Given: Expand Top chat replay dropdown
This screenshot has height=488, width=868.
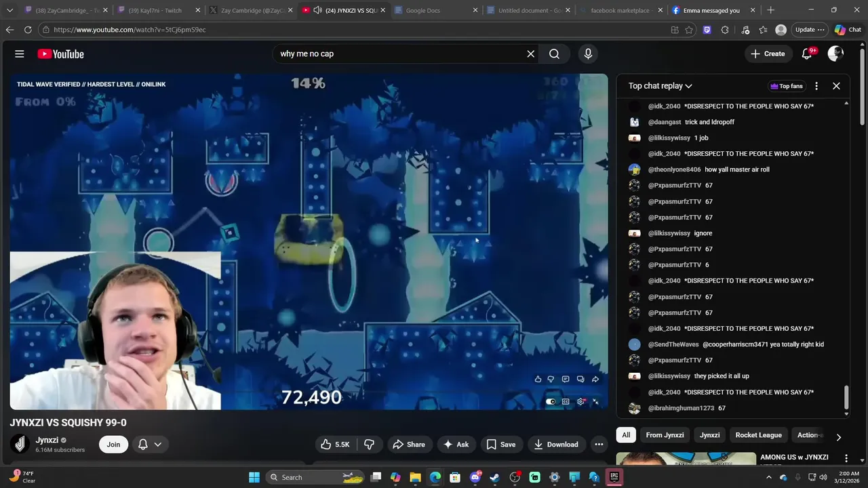Looking at the screenshot, I should click(x=660, y=86).
